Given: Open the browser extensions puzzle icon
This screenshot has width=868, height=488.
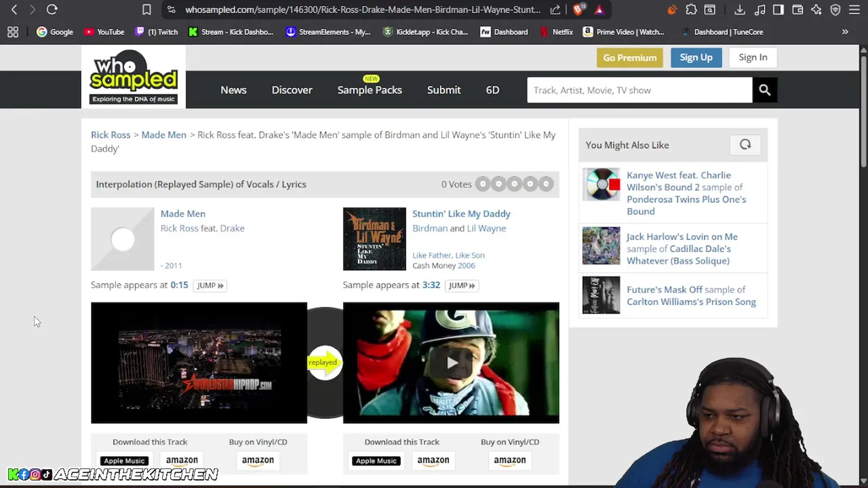Looking at the screenshot, I should [x=691, y=9].
